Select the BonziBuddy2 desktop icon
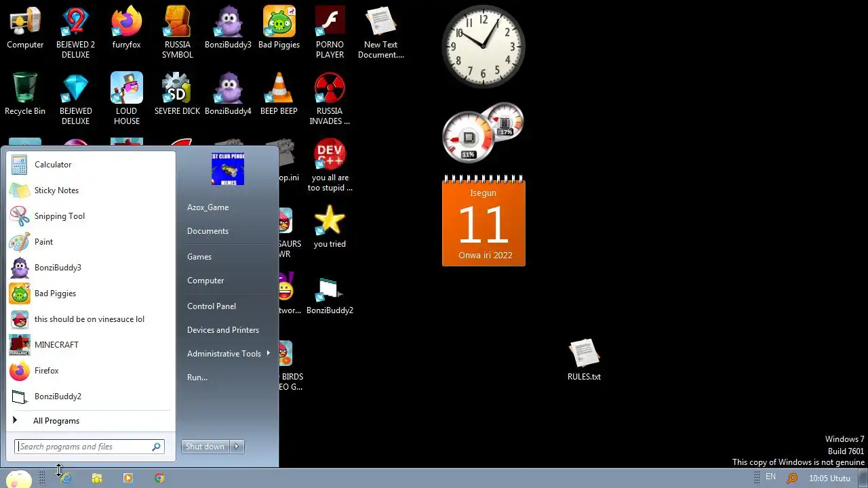 click(330, 293)
